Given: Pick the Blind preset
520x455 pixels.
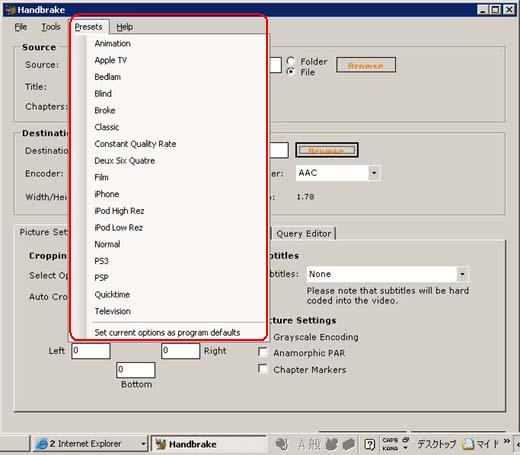Looking at the screenshot, I should click(x=103, y=93).
